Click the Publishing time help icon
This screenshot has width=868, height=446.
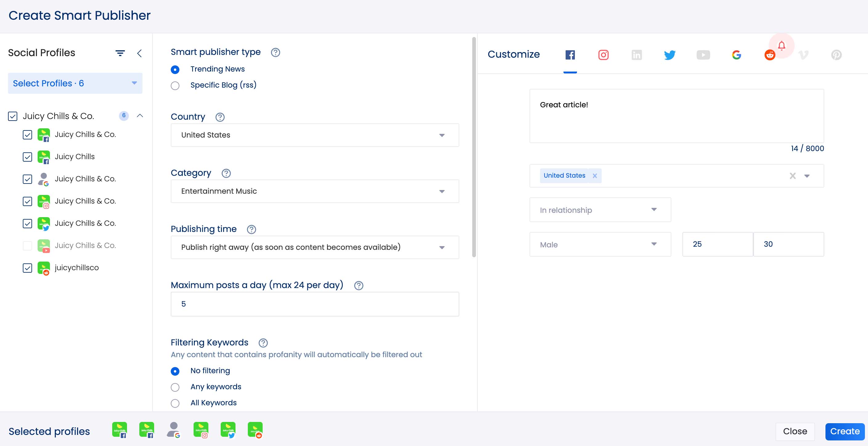[x=252, y=229]
